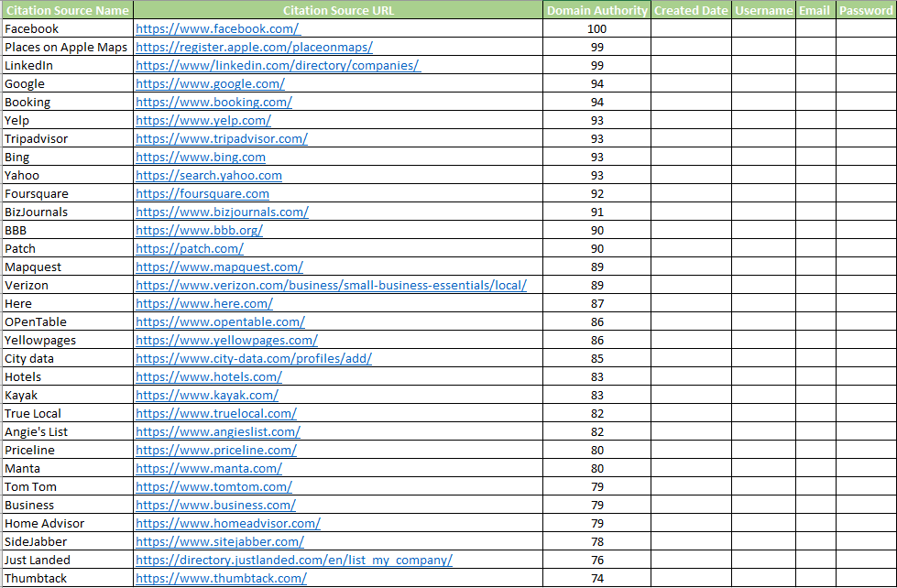This screenshot has width=897, height=588.
Task: Select the domain authority value 85
Action: [596, 358]
